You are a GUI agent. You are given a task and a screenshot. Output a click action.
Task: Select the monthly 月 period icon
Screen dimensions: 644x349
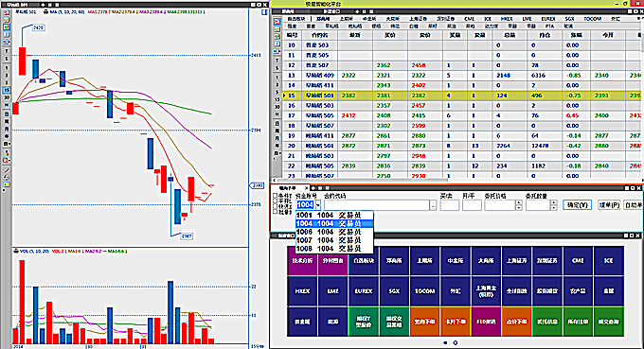pos(7,129)
